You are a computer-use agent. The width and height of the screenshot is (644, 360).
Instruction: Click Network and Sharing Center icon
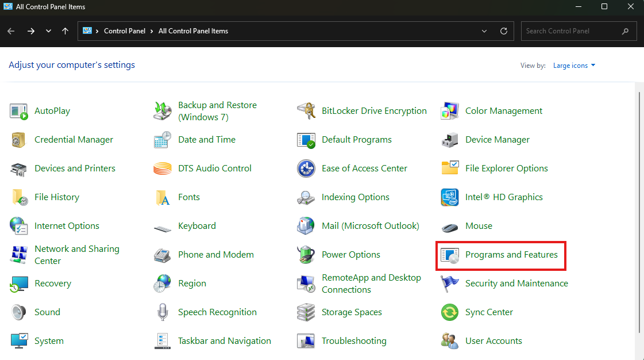click(x=18, y=255)
